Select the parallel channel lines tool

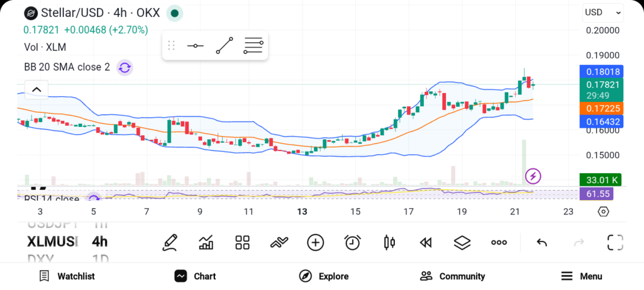click(253, 45)
